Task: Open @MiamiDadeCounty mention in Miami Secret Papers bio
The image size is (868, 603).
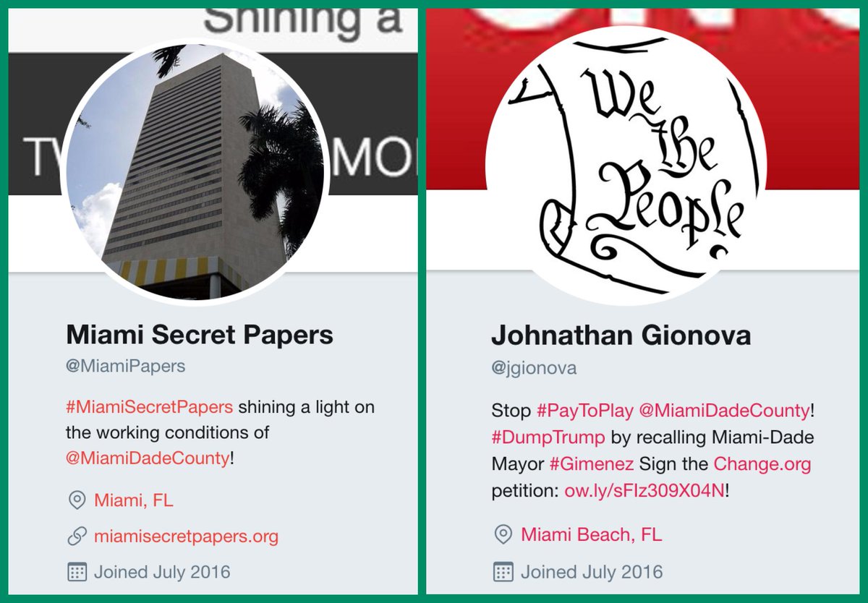Action: 148,458
